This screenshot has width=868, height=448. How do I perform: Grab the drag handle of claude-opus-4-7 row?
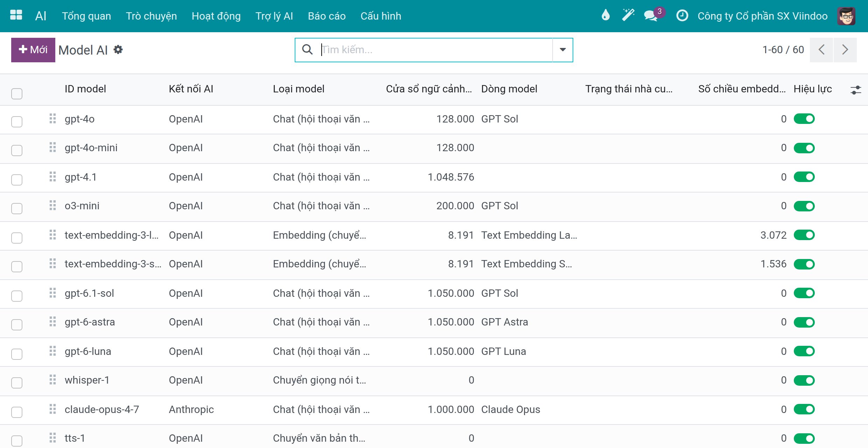pyautogui.click(x=52, y=409)
